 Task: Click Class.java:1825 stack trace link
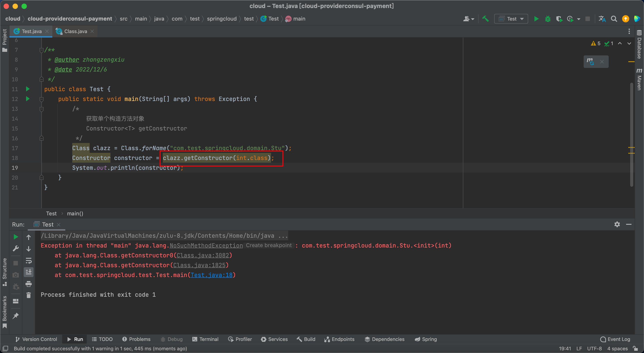pyautogui.click(x=199, y=265)
